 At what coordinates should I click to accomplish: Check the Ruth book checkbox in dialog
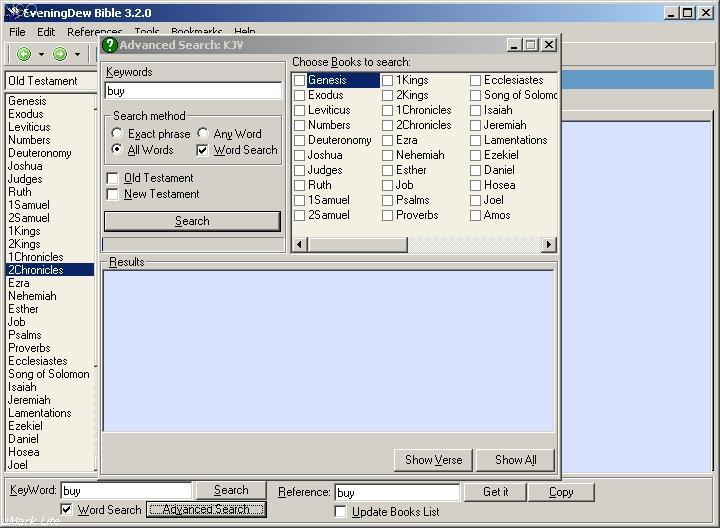(299, 185)
